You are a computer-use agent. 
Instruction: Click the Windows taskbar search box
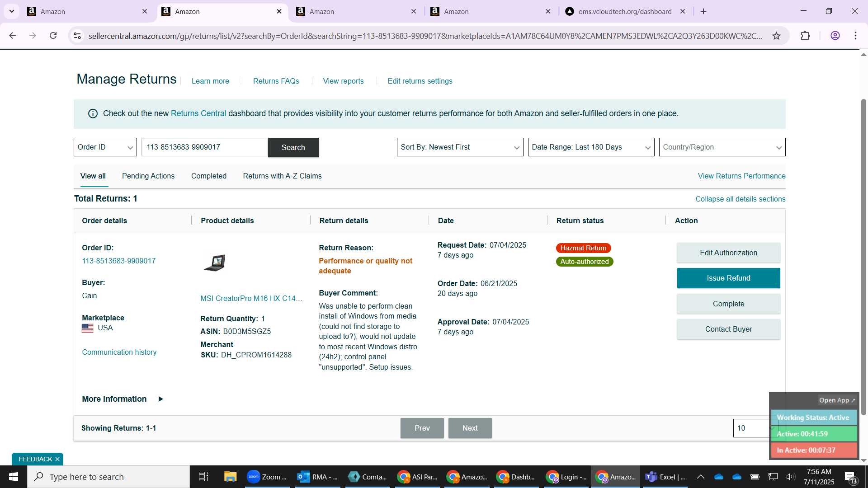click(108, 477)
